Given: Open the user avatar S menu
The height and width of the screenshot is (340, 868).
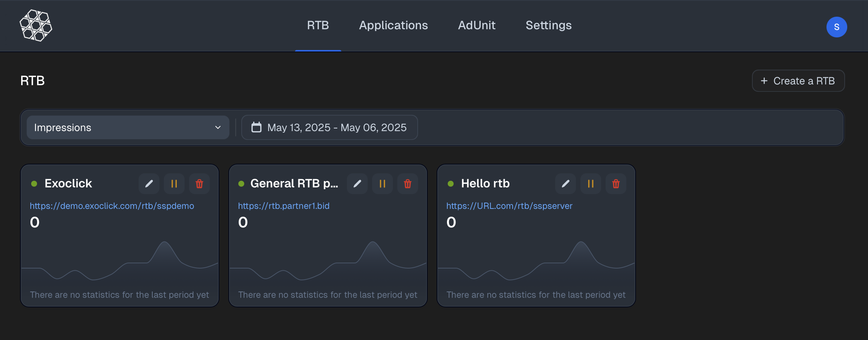Looking at the screenshot, I should pyautogui.click(x=836, y=27).
